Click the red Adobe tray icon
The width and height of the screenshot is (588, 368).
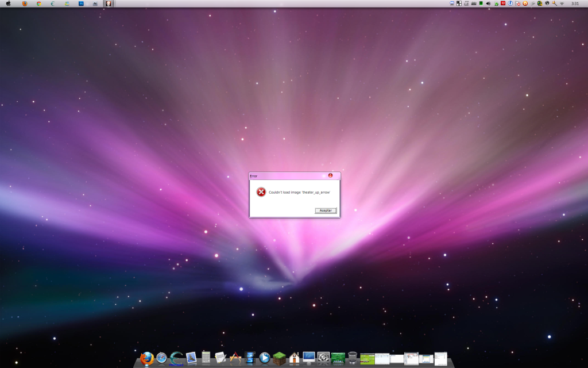point(503,3)
